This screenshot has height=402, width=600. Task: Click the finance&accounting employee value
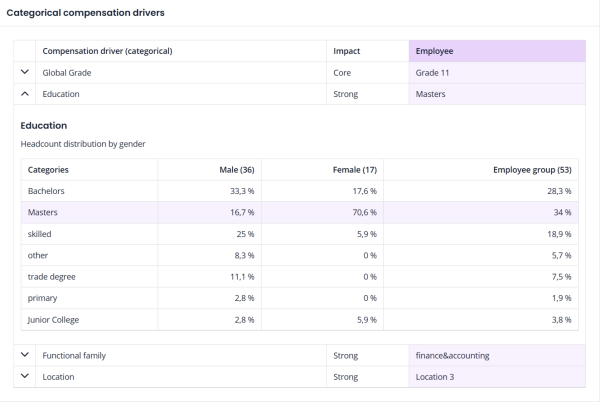pyautogui.click(x=452, y=355)
